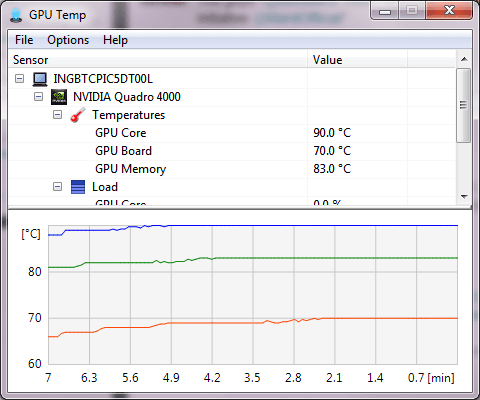Select the GPU Board sensor row
This screenshot has height=400, width=480.
pyautogui.click(x=231, y=151)
